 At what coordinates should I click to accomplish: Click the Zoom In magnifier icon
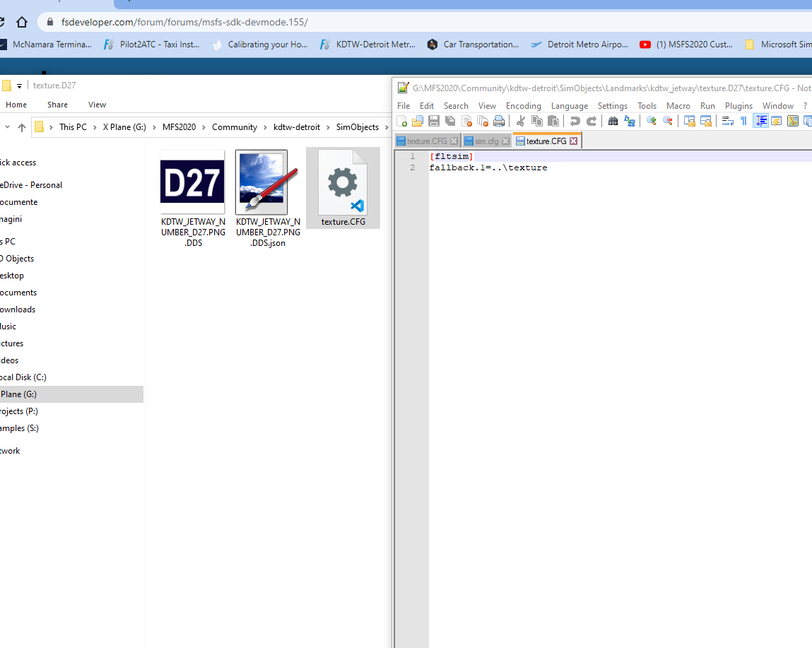[x=651, y=121]
